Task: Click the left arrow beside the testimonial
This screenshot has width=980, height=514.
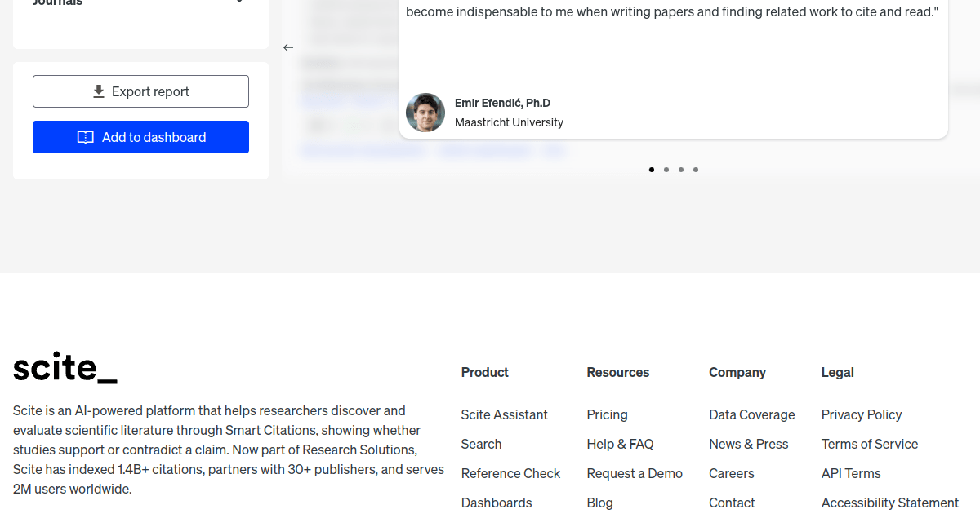Action: pos(288,47)
